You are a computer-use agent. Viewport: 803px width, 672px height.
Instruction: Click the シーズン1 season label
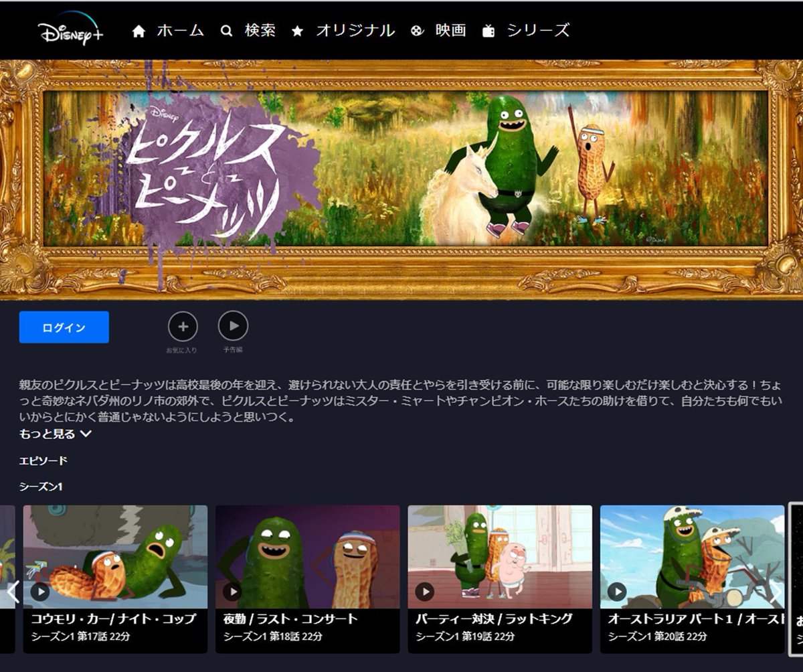[x=41, y=487]
